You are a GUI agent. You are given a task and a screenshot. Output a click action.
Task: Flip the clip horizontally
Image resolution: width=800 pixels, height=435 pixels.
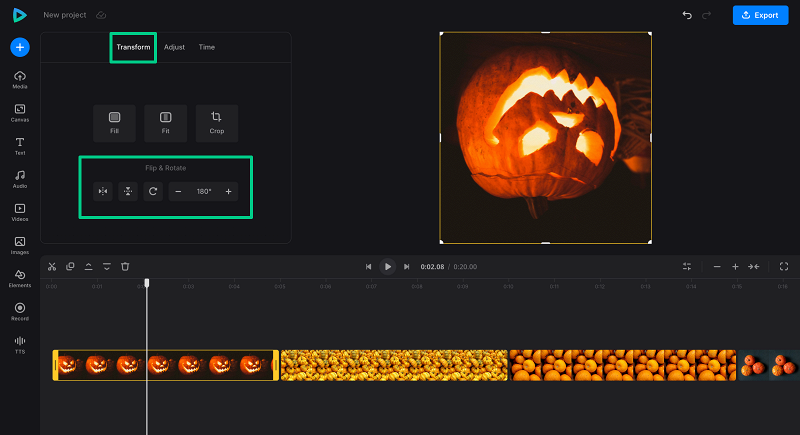(x=102, y=191)
